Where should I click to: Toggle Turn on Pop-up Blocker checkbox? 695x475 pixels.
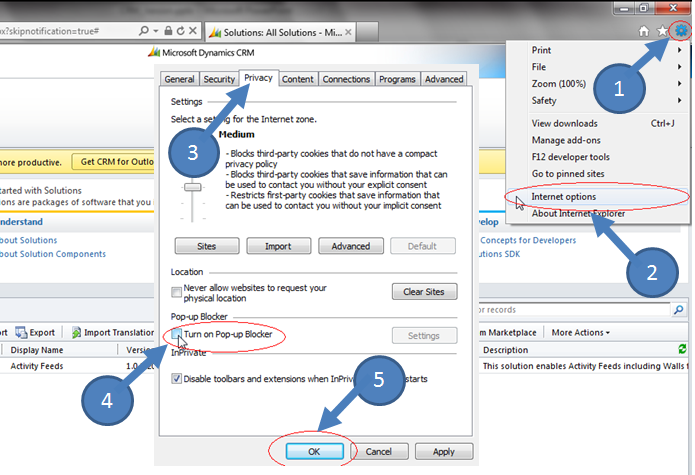click(176, 334)
